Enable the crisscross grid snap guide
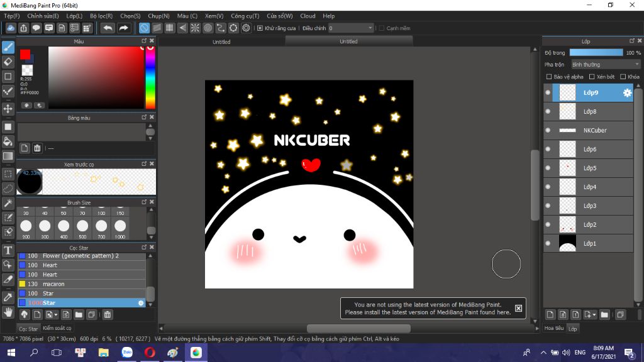The height and width of the screenshot is (362, 644). click(x=170, y=28)
